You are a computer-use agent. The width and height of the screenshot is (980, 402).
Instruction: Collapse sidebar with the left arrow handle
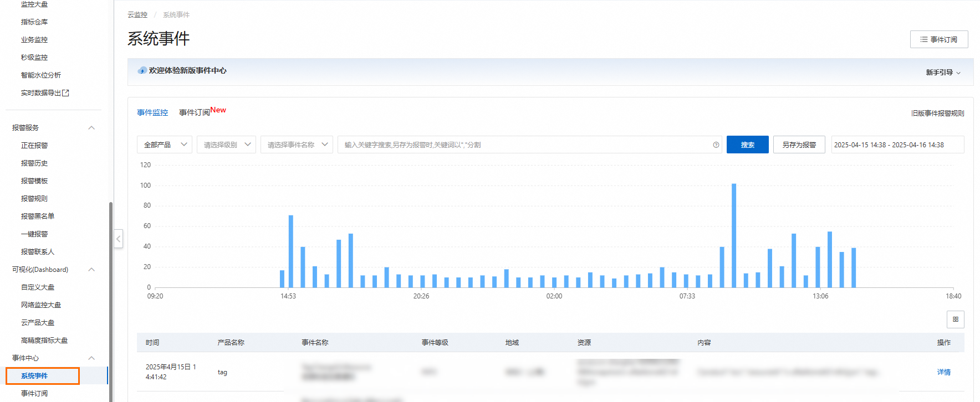118,239
